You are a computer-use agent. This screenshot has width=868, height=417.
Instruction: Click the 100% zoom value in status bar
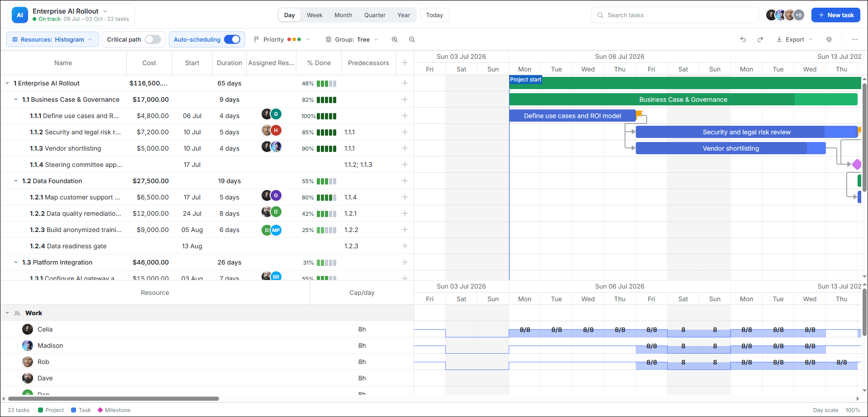pos(853,410)
